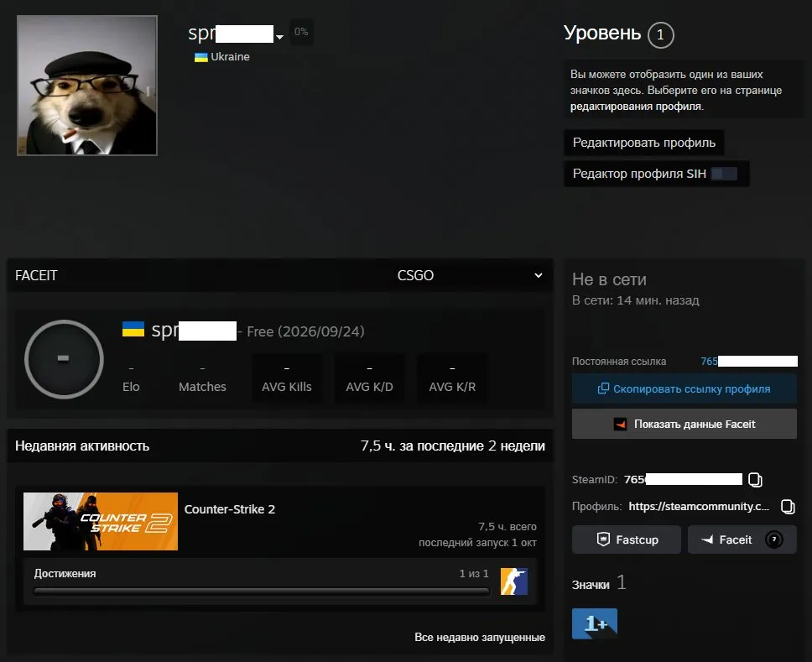The height and width of the screenshot is (662, 812).
Task: Open Редактор профиля SIH
Action: [x=656, y=174]
